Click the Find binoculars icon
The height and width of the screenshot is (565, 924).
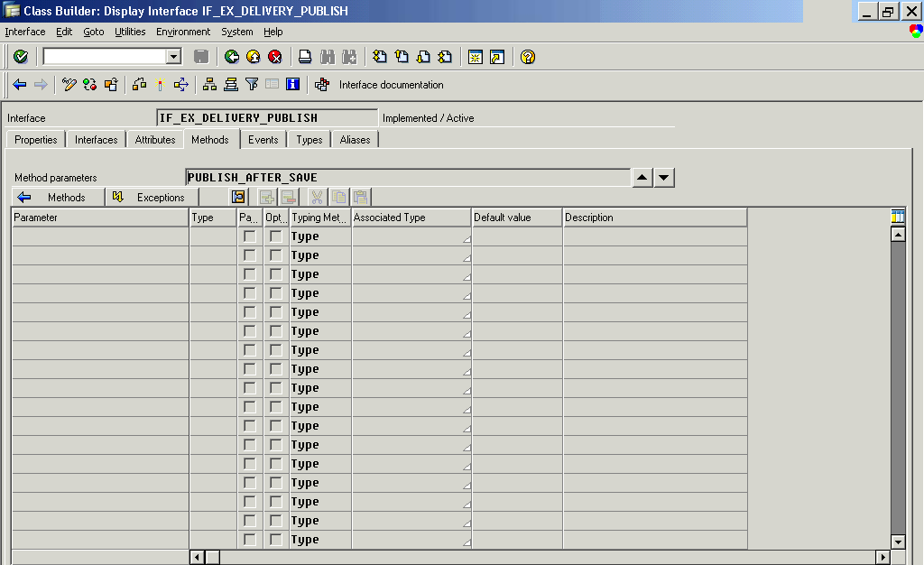point(328,57)
